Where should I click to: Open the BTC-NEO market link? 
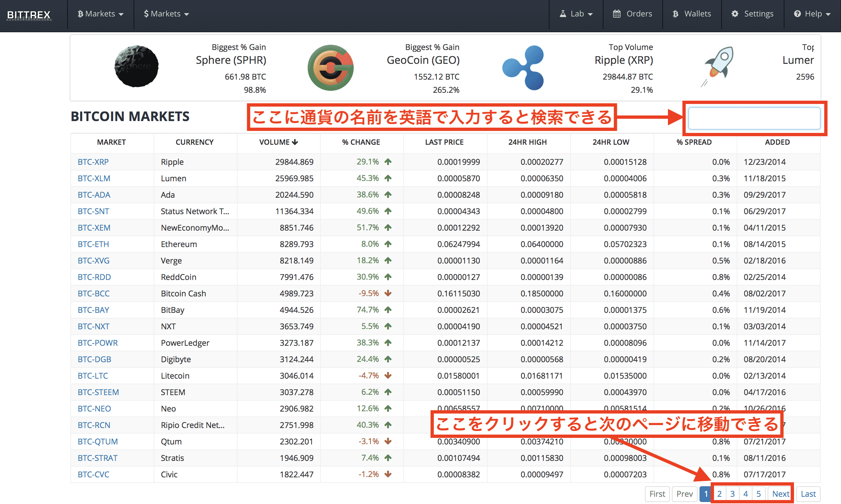point(94,409)
